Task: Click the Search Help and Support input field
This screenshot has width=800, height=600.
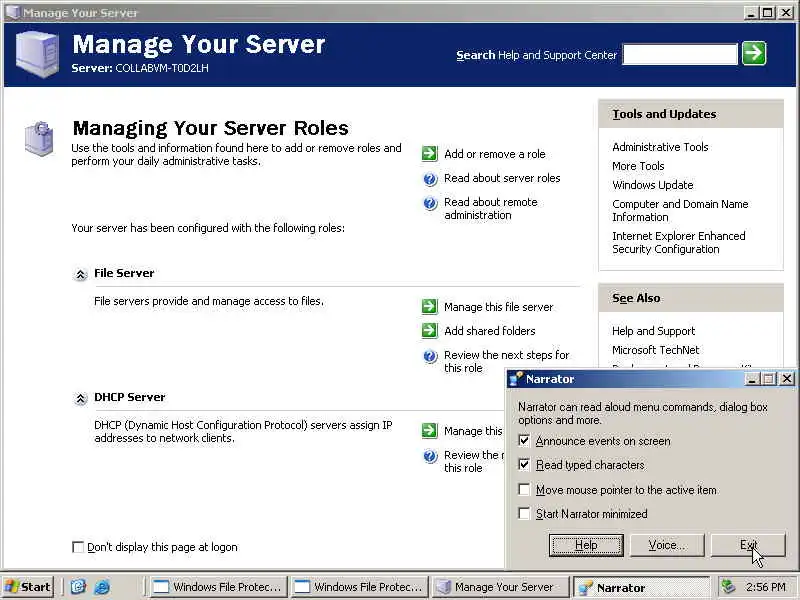Action: pos(680,54)
